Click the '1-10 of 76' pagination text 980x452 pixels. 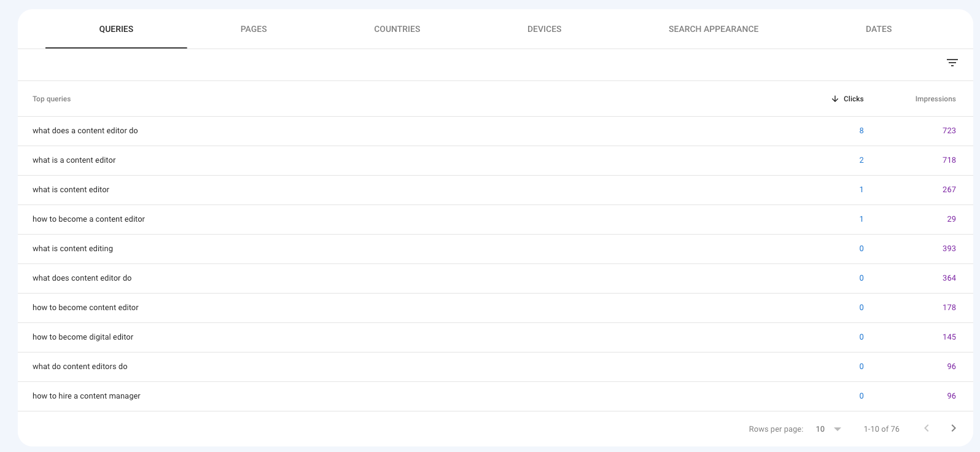[881, 429]
